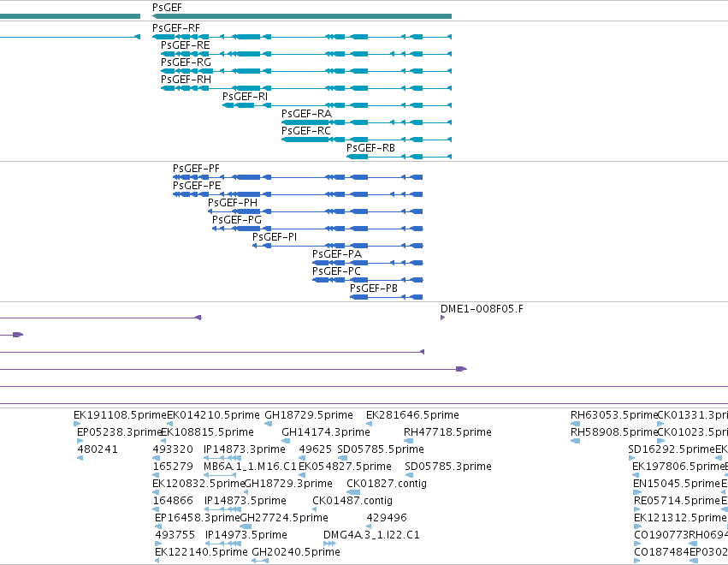This screenshot has width=728, height=565.
Task: Click the 164866 feature label
Action: tap(173, 501)
